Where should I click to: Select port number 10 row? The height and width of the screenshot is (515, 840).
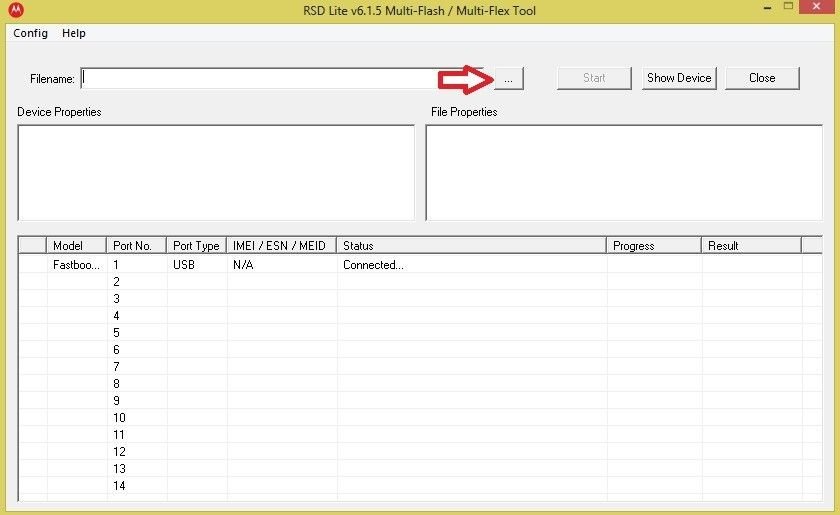[420, 417]
